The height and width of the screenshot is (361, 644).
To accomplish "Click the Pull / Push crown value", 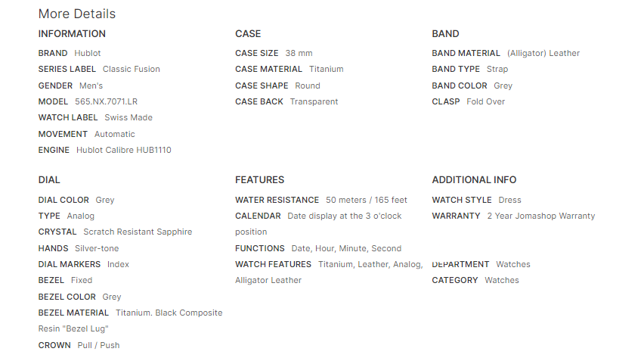I will pos(98,345).
